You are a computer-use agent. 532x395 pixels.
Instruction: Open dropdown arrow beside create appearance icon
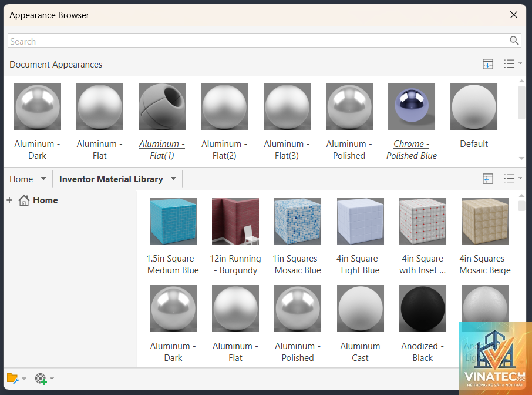(52, 379)
